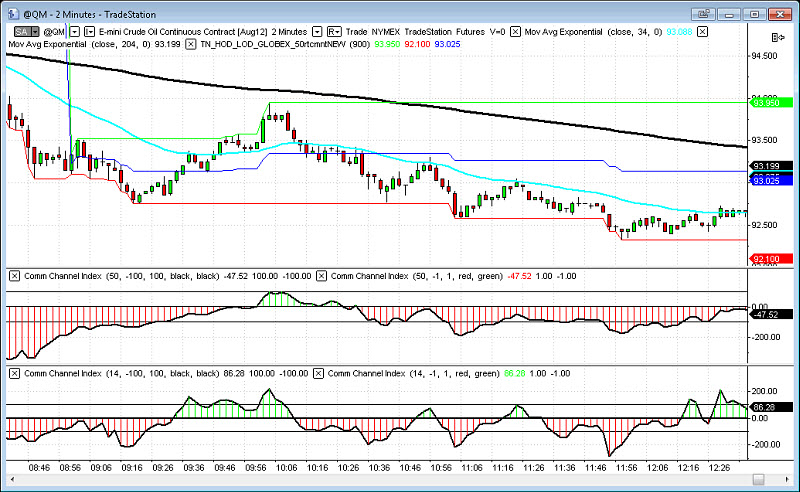This screenshot has width=800, height=492.
Task: Click the horizontal scrollbar thumb
Action: [759, 479]
